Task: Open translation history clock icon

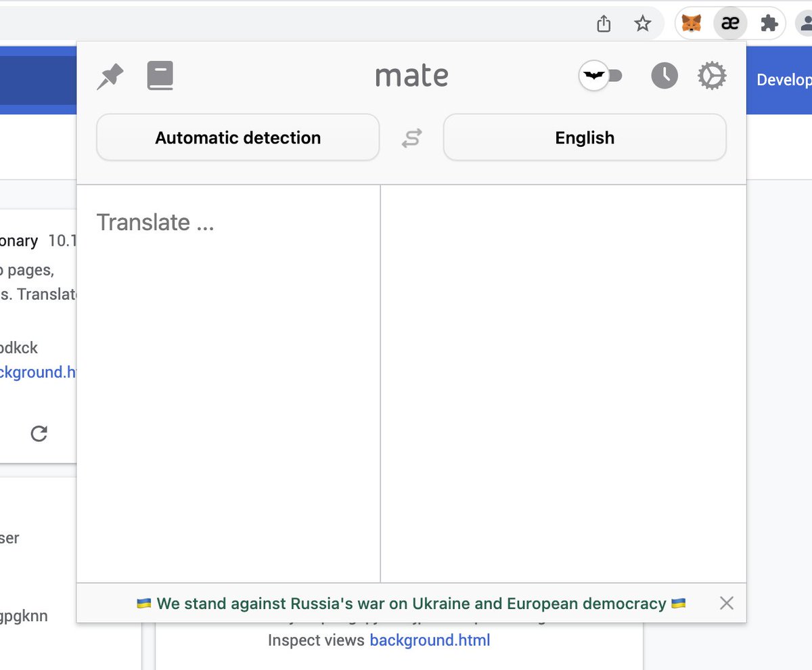Action: pos(664,76)
